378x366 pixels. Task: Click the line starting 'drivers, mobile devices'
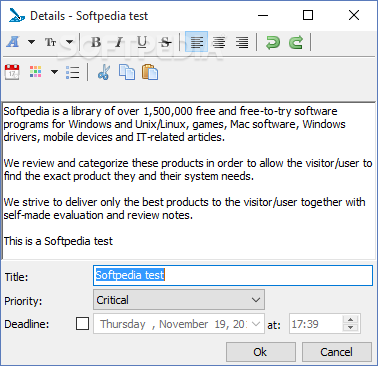114,137
